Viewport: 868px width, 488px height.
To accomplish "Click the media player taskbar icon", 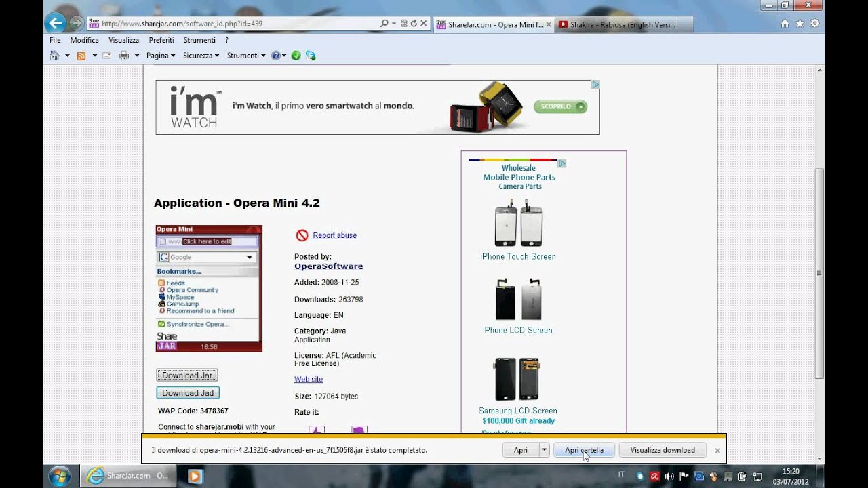I will 195,476.
